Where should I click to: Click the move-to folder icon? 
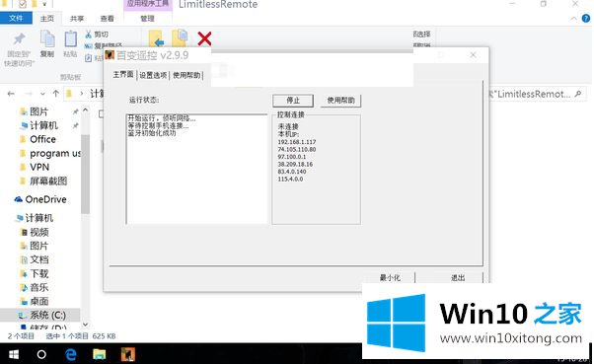(x=157, y=38)
